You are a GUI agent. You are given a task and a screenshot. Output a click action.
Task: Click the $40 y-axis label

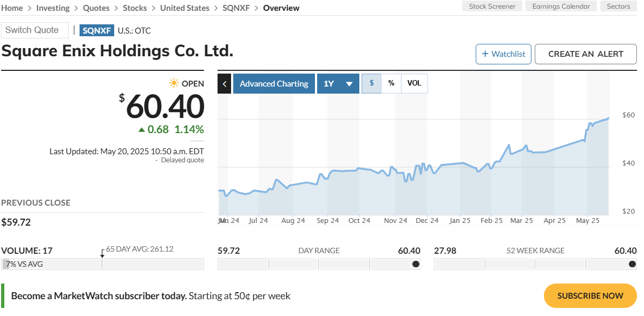pos(629,163)
